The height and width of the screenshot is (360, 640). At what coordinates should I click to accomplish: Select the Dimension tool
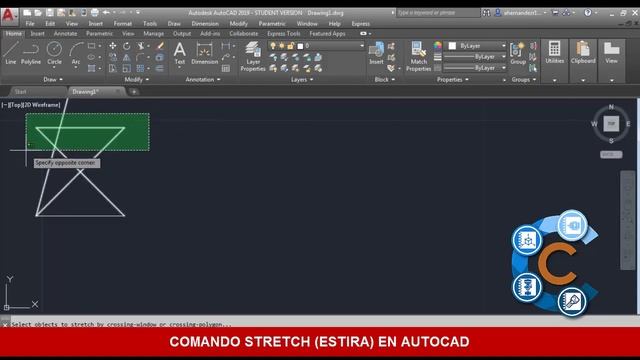click(x=204, y=53)
